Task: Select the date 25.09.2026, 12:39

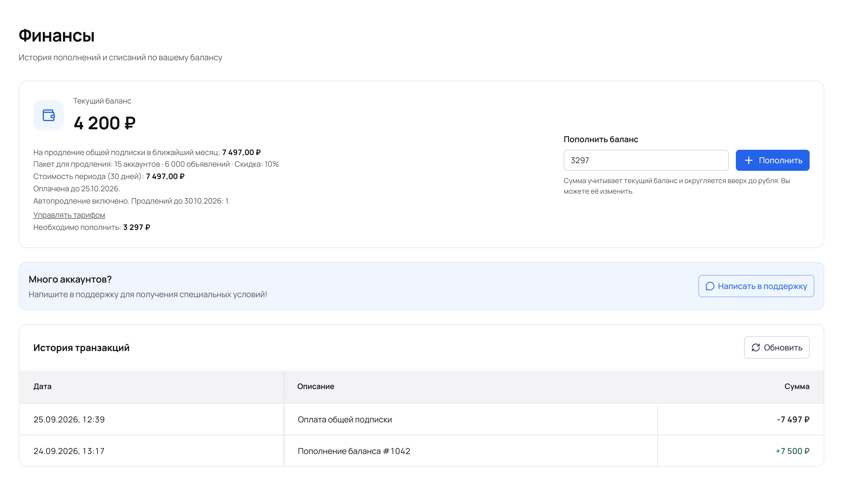Action: (x=69, y=419)
